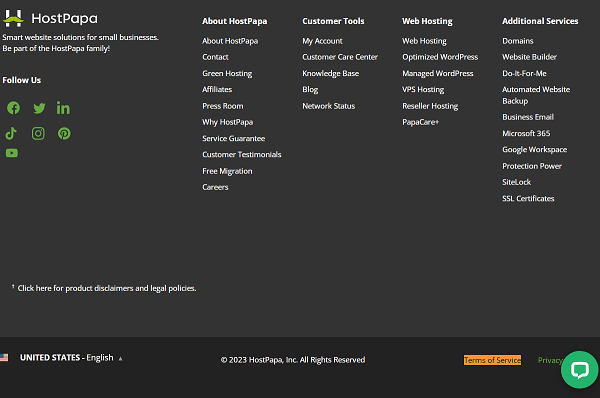Screen dimensions: 600x398
Task: Open Web Hosting link in list
Action: click(x=424, y=41)
